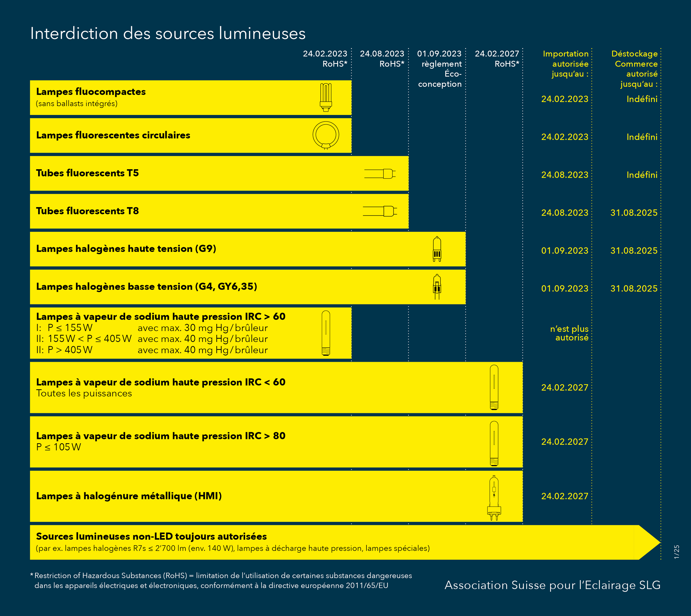Screen dimensions: 691x616
Task: Click sodium lamp icon in IRC > 60 row
Action: click(x=326, y=333)
